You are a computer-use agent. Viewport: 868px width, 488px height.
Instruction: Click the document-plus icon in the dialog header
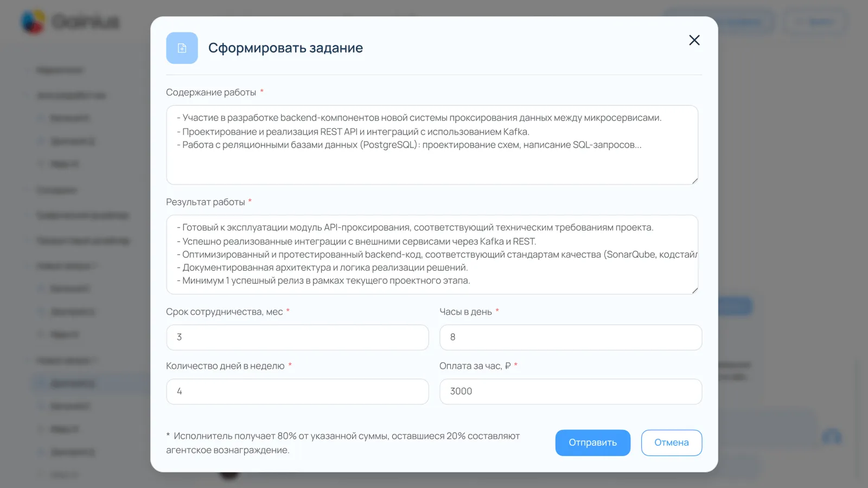182,48
